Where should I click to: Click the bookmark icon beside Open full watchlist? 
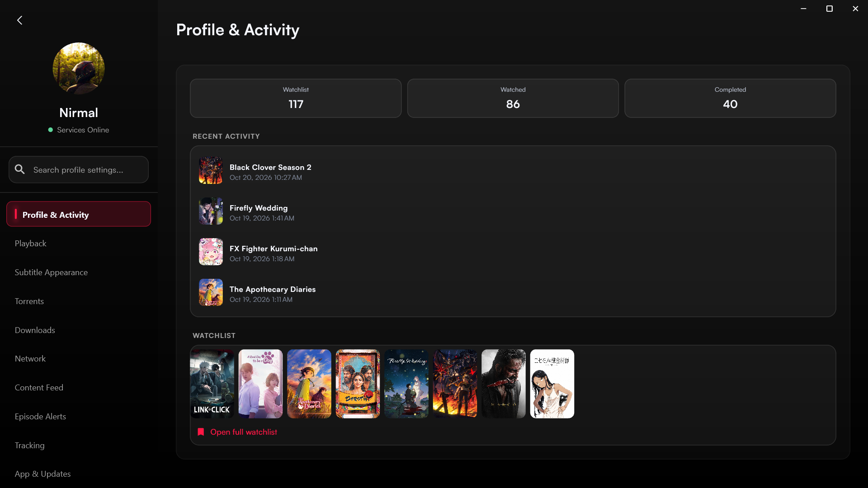click(x=201, y=432)
